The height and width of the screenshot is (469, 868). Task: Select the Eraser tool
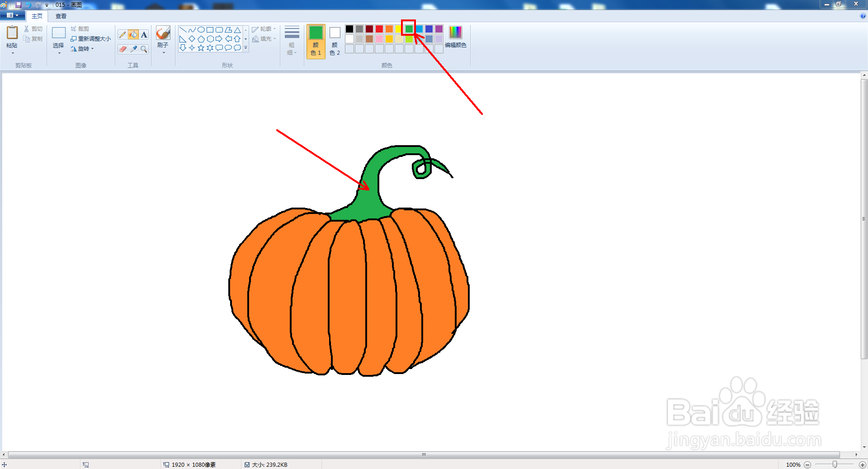(x=123, y=49)
